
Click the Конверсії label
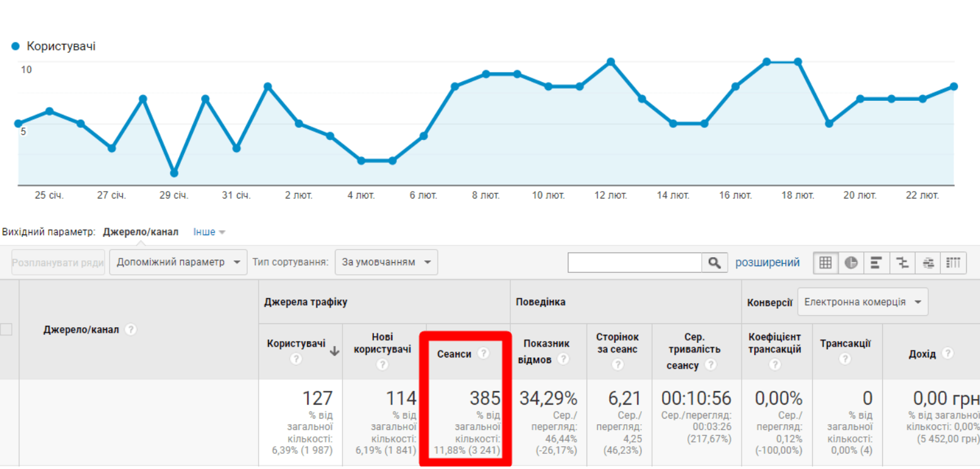tap(770, 303)
